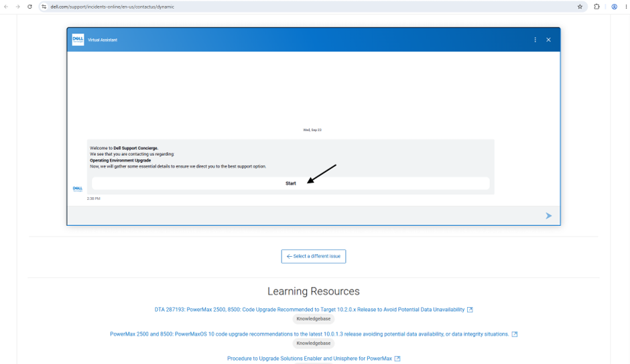
Task: Click the Virtual Assistant header title
Action: [103, 40]
